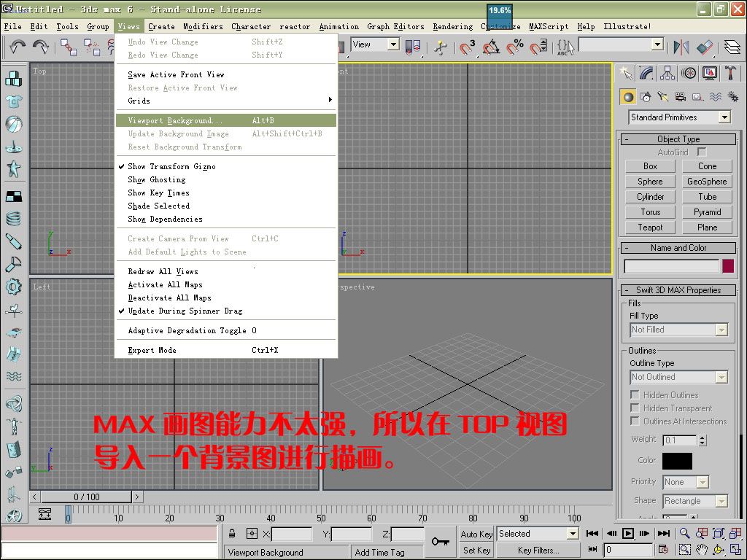Click the Pan hand viewport tool
The image size is (747, 560).
click(702, 550)
